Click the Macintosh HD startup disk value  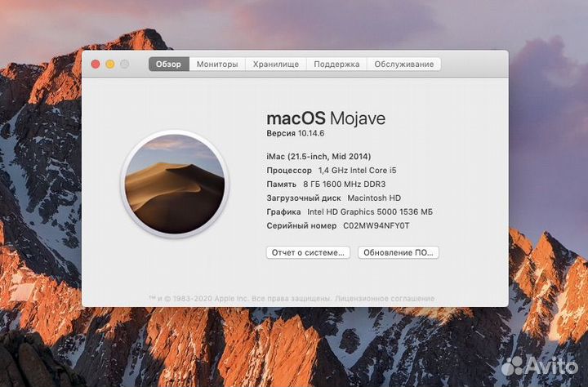(374, 198)
